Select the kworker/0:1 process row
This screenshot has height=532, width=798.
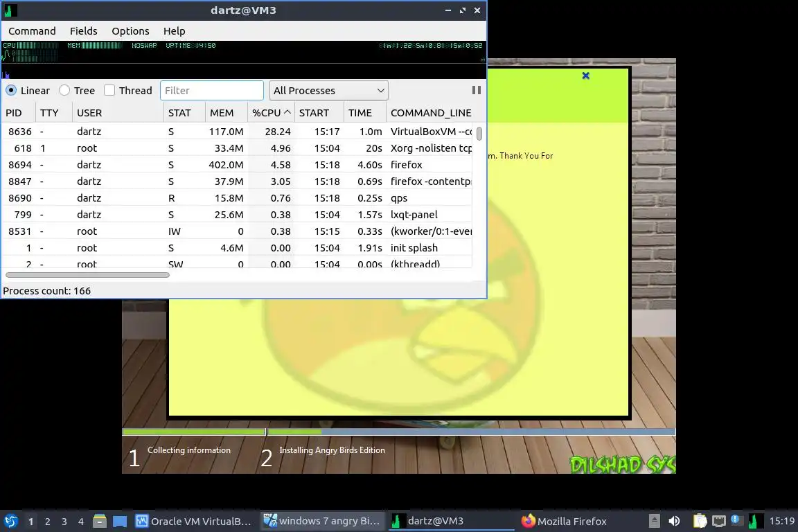tap(237, 231)
